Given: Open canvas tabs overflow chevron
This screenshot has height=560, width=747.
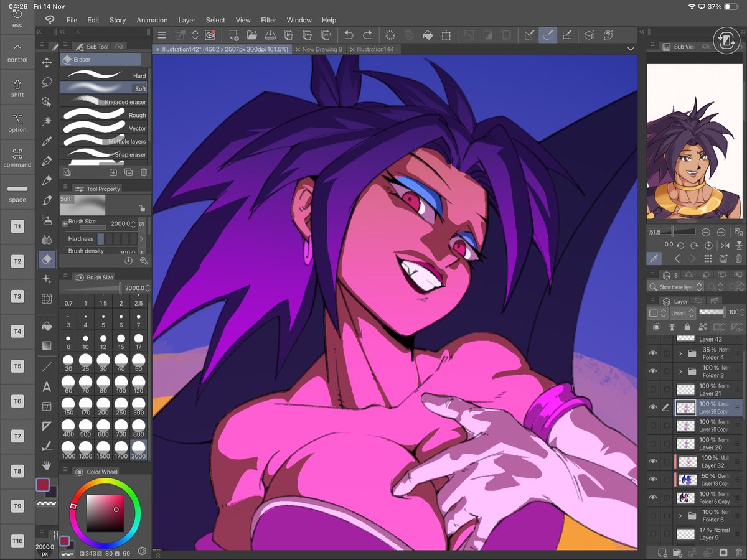Looking at the screenshot, I should pos(631,49).
